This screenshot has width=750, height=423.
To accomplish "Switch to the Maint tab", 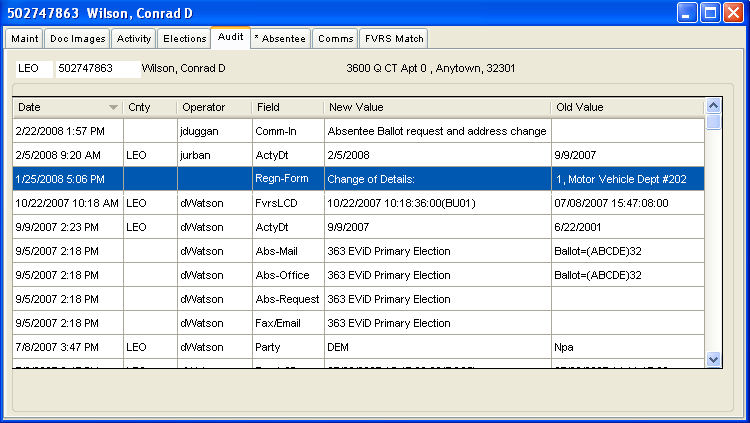I will [x=26, y=39].
